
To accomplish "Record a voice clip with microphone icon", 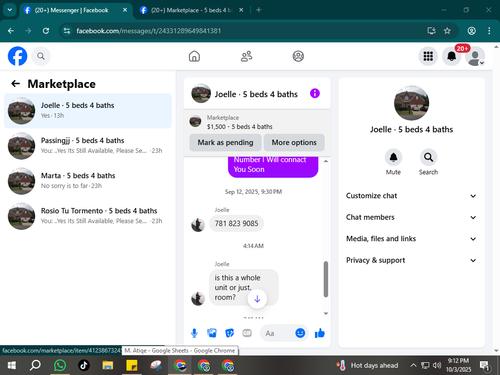I will tap(194, 333).
